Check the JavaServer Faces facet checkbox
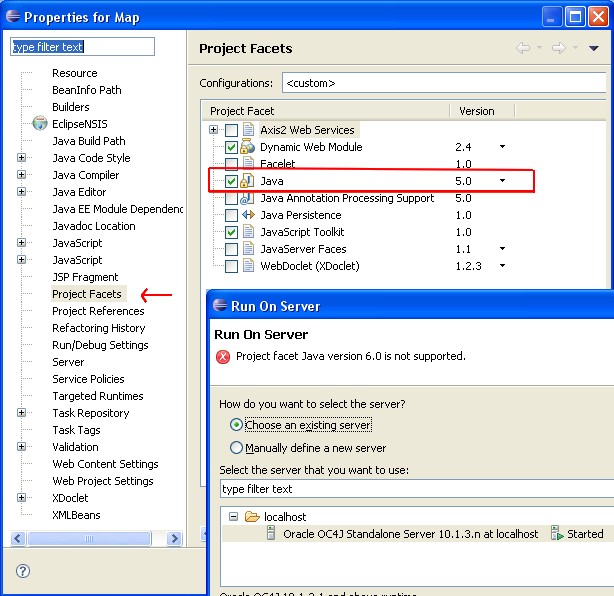 click(231, 249)
